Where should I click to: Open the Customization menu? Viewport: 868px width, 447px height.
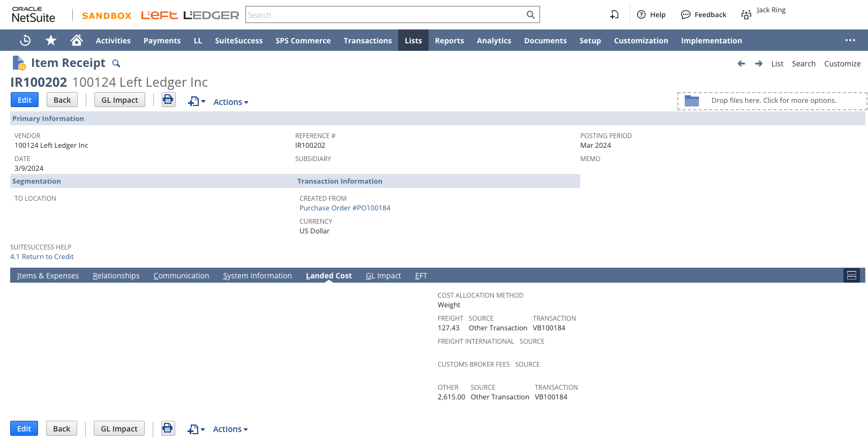pyautogui.click(x=641, y=41)
